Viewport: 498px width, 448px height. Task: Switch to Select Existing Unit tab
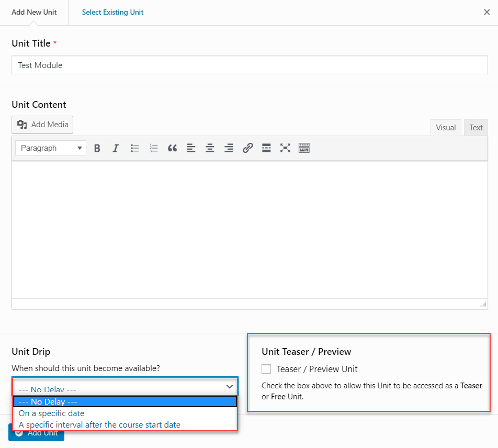tap(112, 12)
